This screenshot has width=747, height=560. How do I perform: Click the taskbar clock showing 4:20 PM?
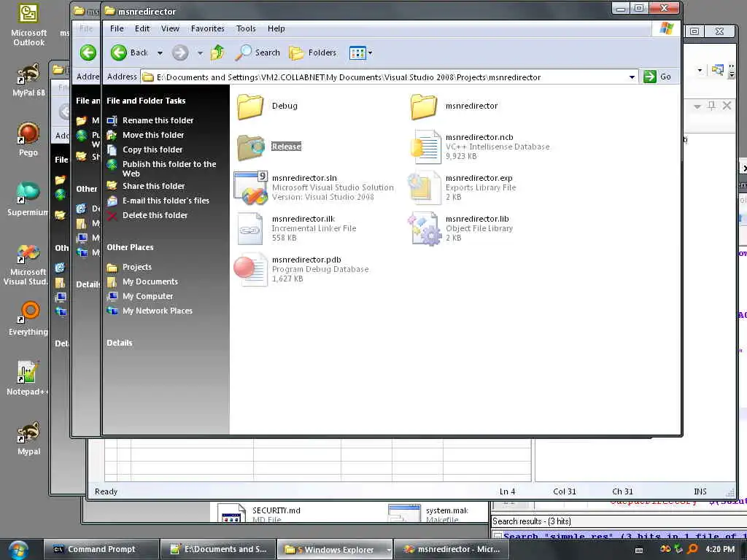pos(719,550)
